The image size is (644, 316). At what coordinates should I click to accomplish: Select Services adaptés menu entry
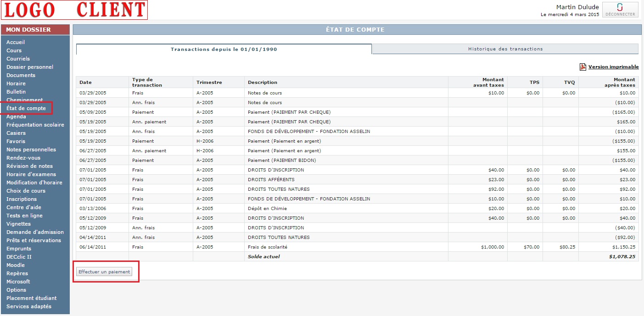(29, 306)
